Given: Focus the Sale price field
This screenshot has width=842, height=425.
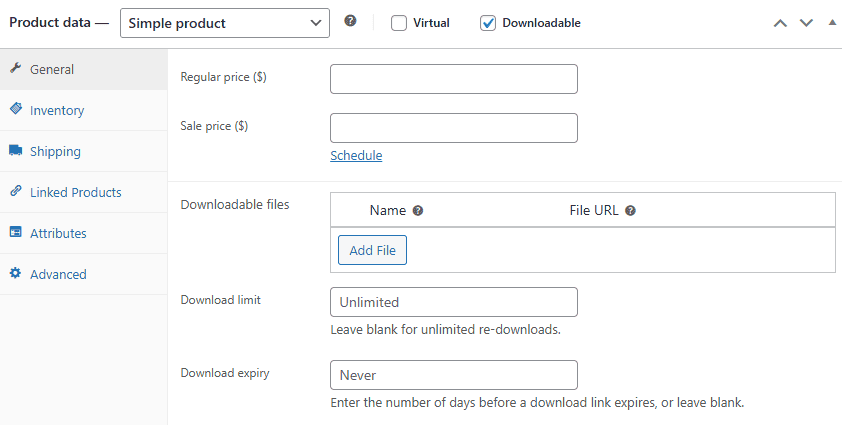Looking at the screenshot, I should (454, 128).
